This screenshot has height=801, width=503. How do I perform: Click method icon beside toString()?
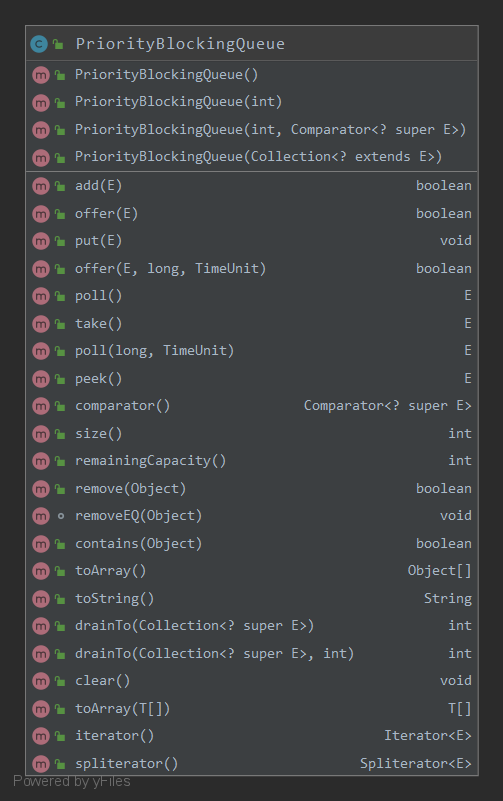(x=40, y=599)
